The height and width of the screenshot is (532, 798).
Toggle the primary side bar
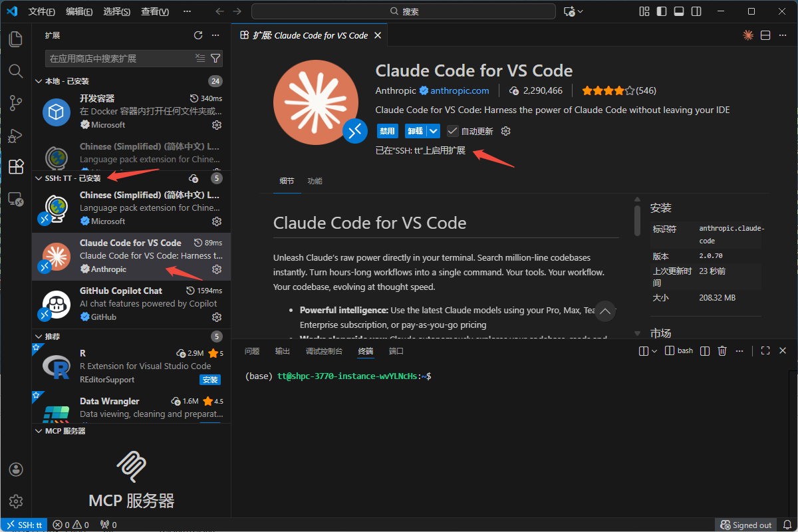click(661, 11)
